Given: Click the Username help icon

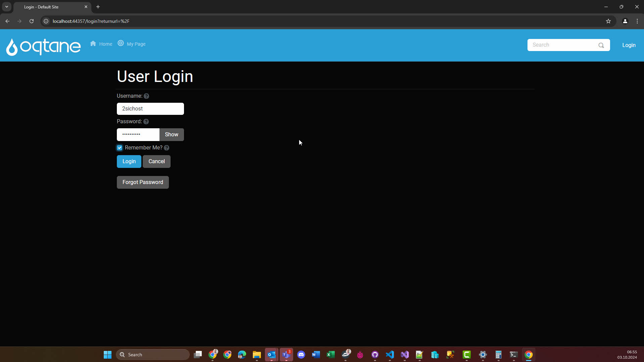Looking at the screenshot, I should [146, 96].
